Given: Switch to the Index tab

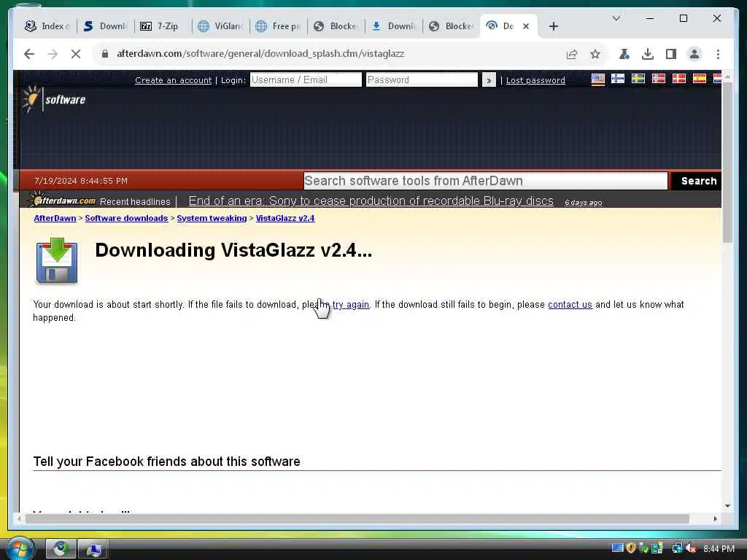Looking at the screenshot, I should [47, 26].
